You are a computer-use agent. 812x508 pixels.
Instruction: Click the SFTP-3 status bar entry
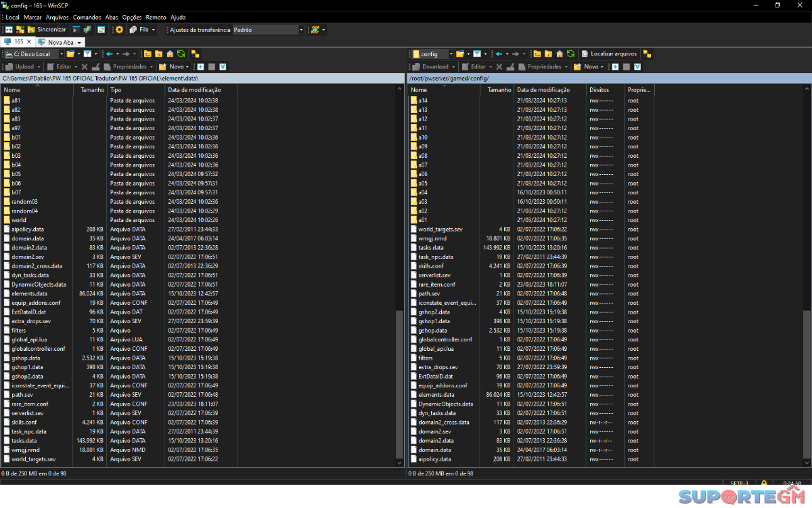click(739, 483)
